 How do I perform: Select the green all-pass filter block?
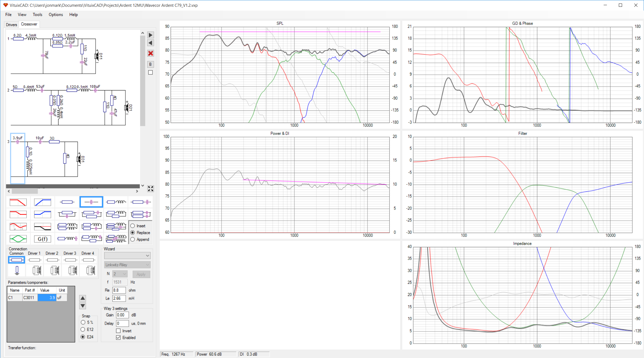coord(18,239)
